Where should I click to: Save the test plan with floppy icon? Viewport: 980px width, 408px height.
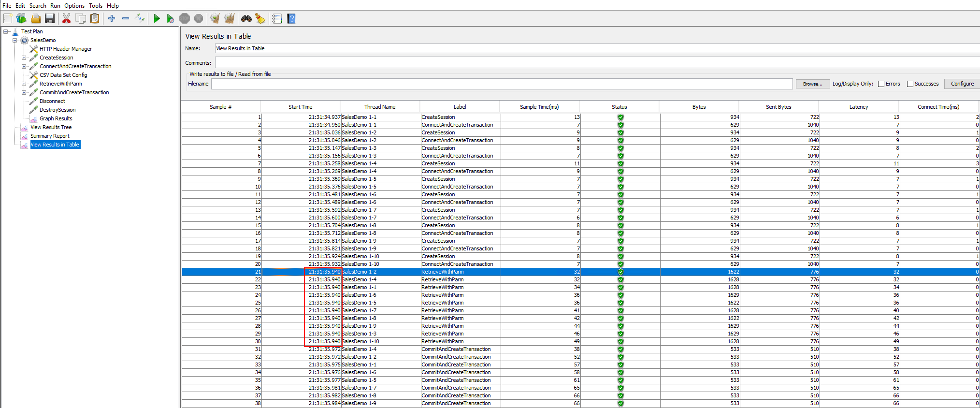click(50, 18)
